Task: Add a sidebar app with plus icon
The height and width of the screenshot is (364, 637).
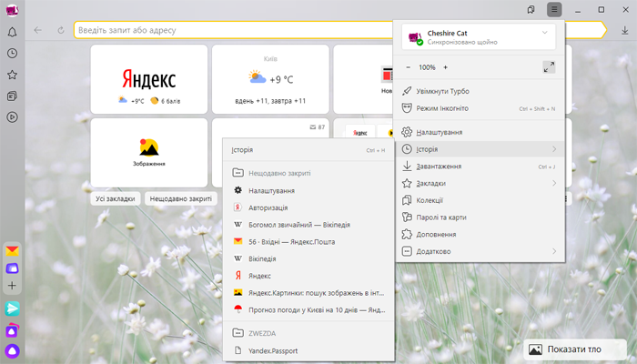Action: click(x=12, y=286)
